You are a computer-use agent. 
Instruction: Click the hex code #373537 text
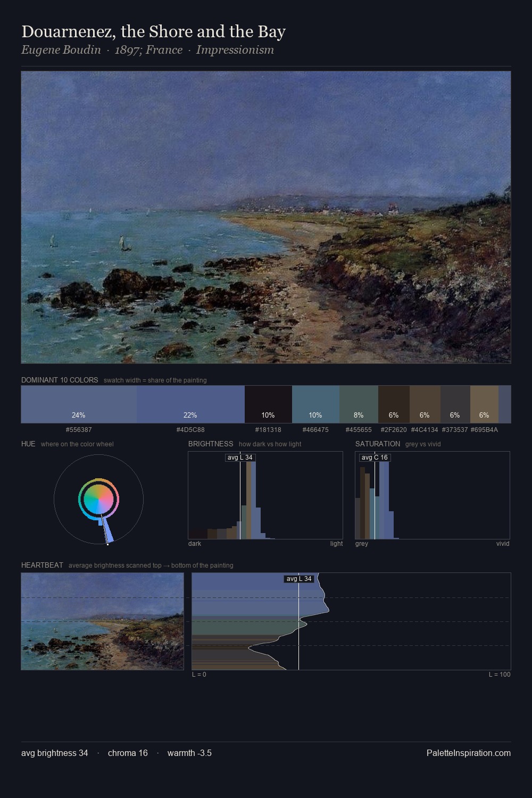[x=455, y=429]
